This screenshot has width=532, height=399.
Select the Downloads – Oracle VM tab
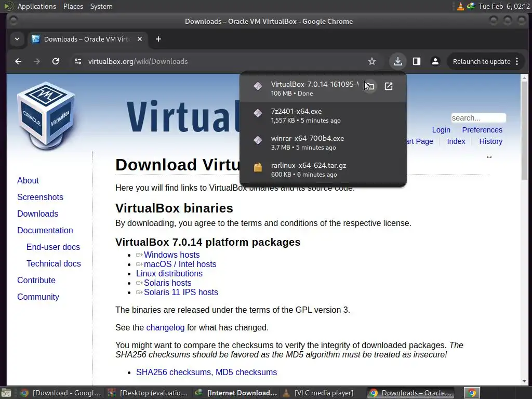(x=87, y=39)
